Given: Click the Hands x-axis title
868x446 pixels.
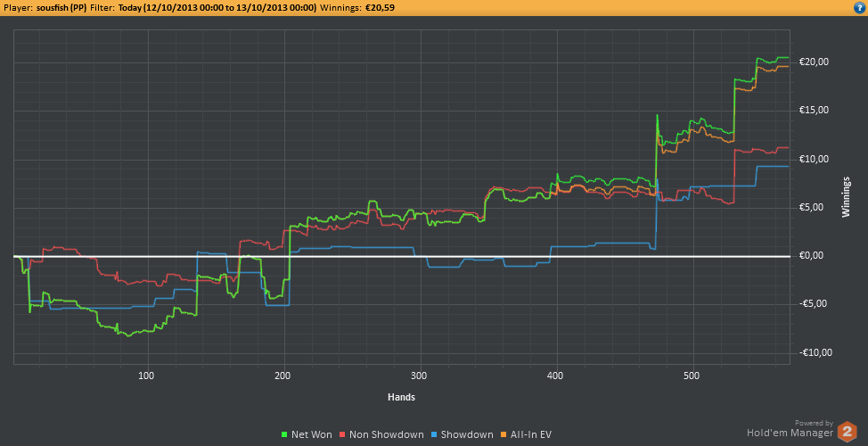Looking at the screenshot, I should click(x=401, y=397).
